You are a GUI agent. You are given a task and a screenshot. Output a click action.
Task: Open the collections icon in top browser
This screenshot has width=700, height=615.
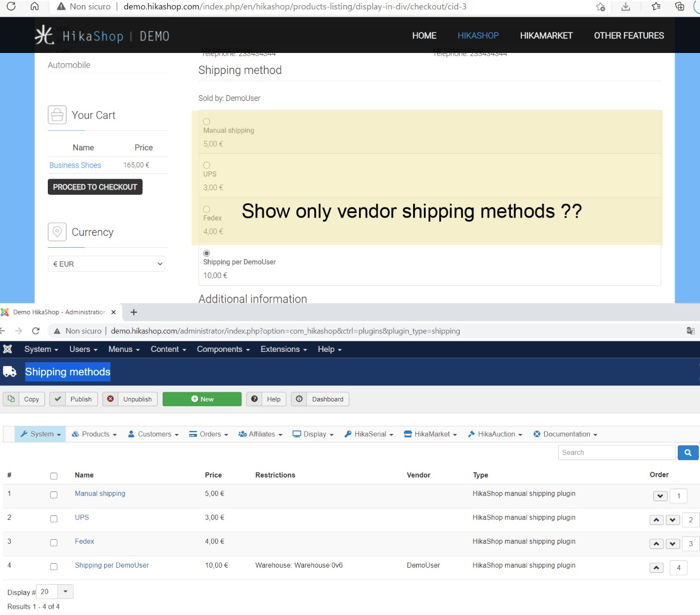pos(680,7)
